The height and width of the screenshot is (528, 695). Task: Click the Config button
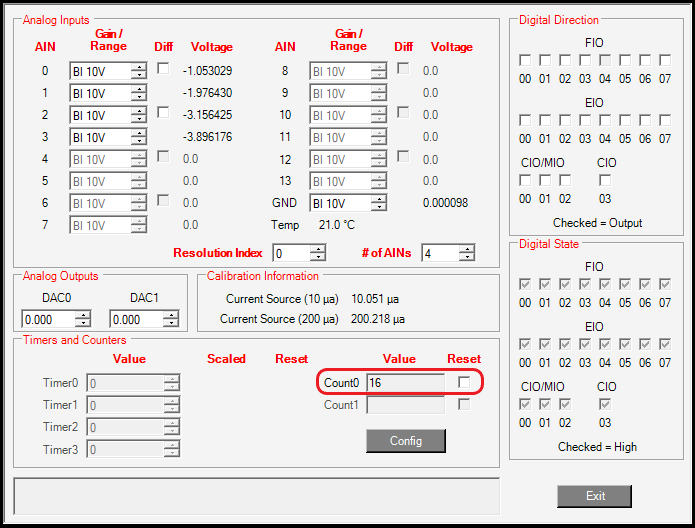click(x=405, y=441)
